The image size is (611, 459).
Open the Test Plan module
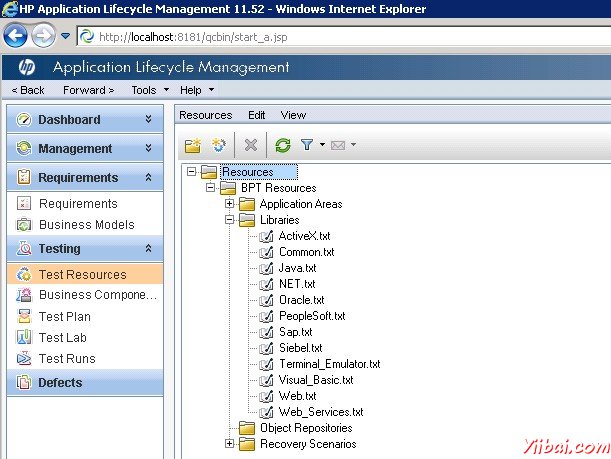pos(64,317)
